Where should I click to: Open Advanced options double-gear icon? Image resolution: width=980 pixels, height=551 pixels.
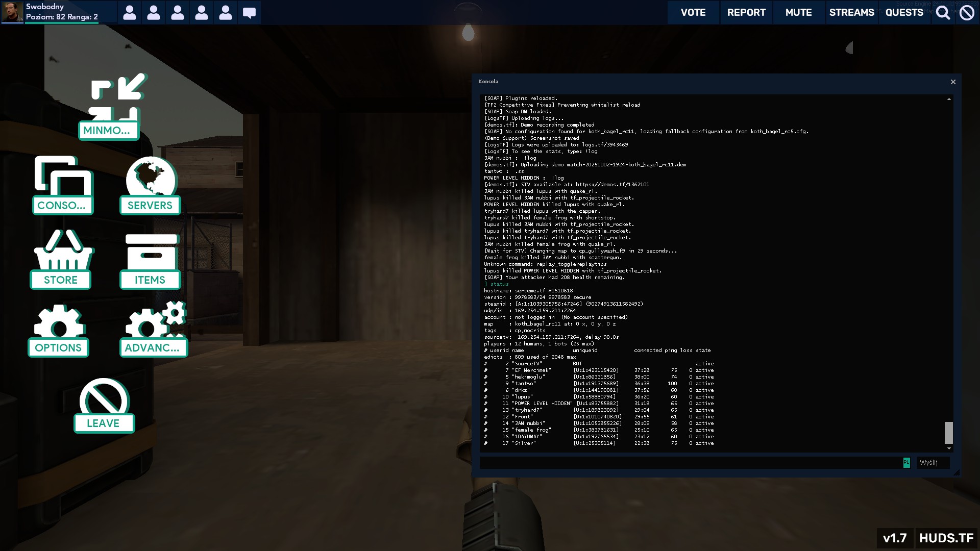(155, 320)
